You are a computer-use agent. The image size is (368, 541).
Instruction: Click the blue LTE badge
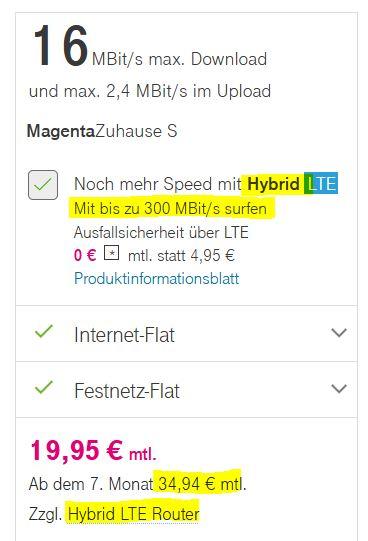click(x=321, y=183)
